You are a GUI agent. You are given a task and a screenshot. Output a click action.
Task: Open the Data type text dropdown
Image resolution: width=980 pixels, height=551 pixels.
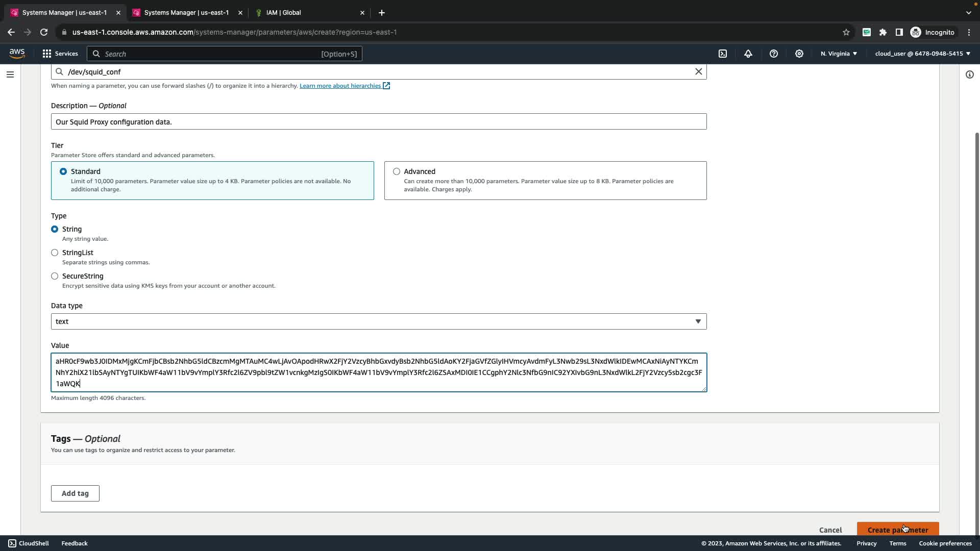pyautogui.click(x=378, y=321)
